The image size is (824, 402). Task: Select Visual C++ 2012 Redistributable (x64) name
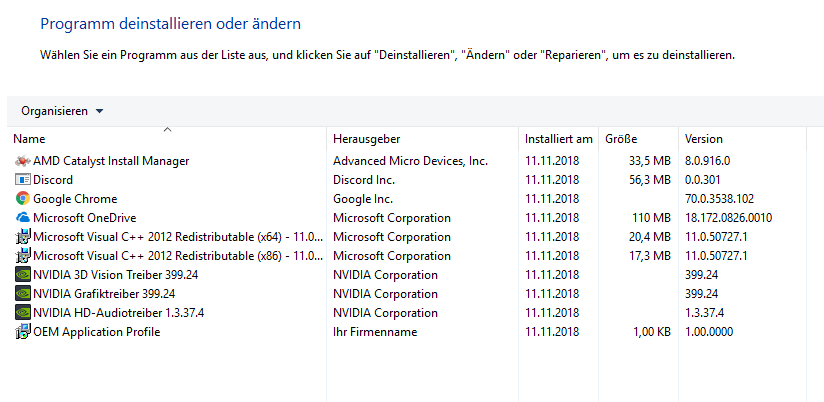178,237
